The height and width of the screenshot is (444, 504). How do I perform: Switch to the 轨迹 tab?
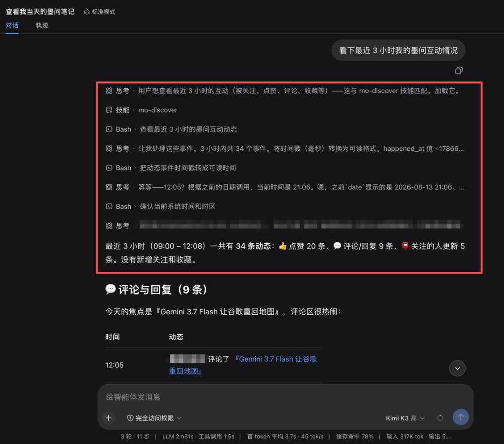pos(42,25)
